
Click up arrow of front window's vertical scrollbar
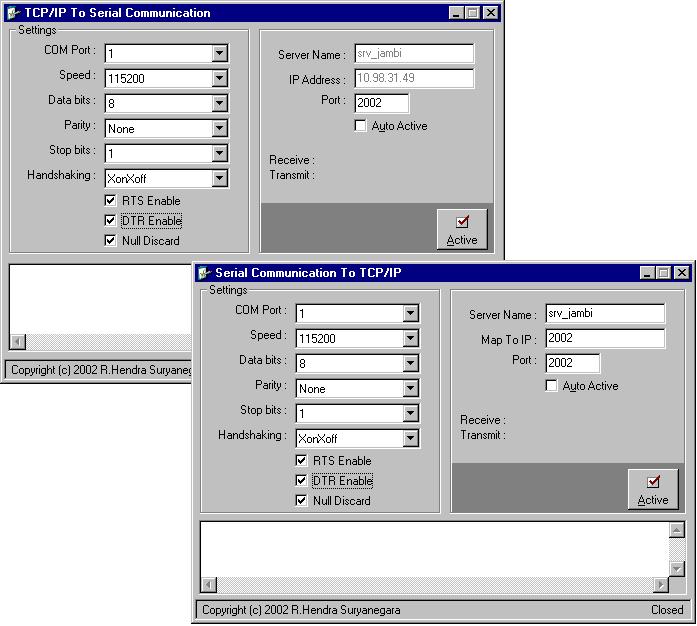tap(677, 530)
